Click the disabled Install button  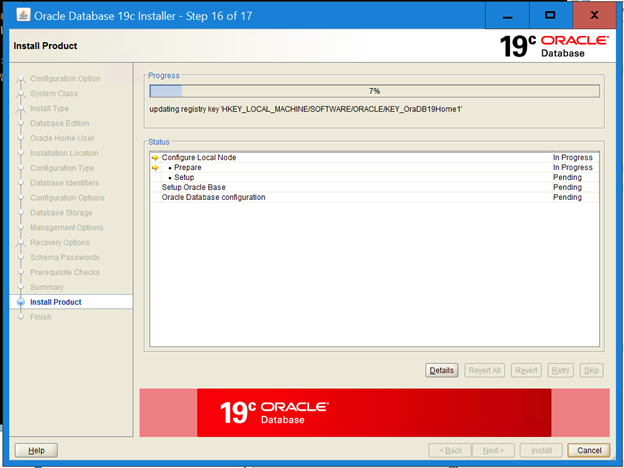[x=541, y=450]
